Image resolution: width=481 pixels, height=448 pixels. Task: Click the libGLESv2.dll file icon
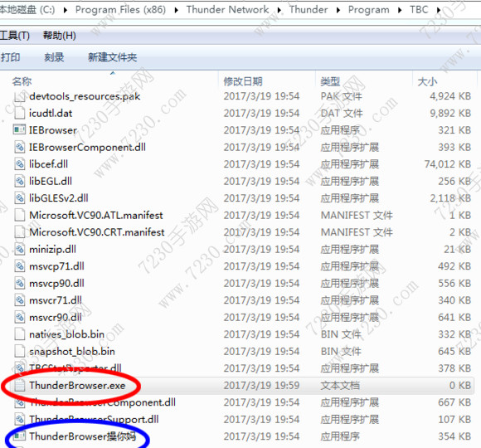20,198
